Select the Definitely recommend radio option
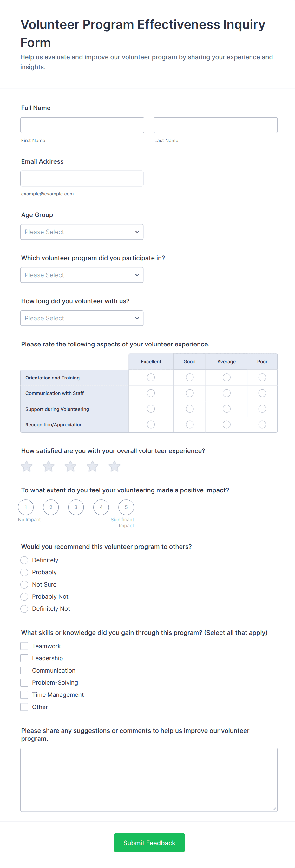The height and width of the screenshot is (868, 295). point(24,560)
